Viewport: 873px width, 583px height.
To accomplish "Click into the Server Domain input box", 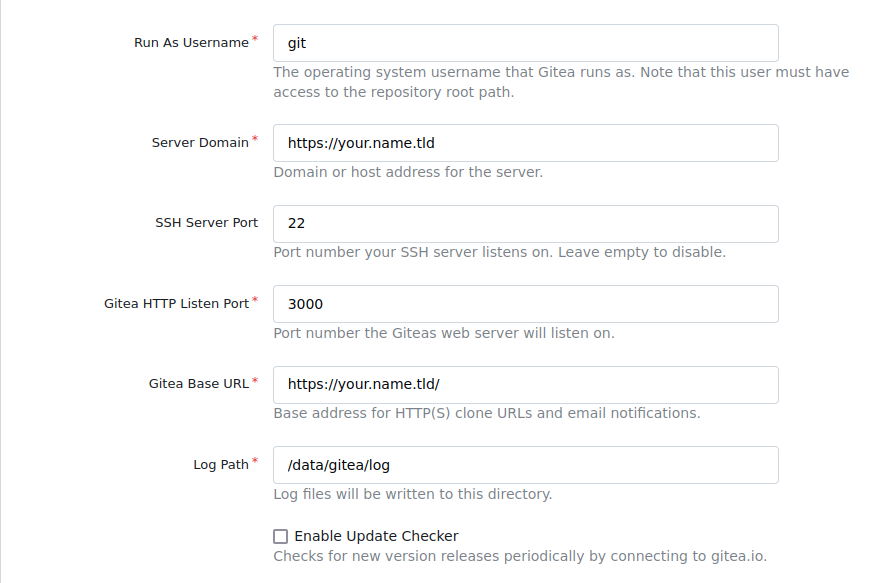I will coord(526,143).
